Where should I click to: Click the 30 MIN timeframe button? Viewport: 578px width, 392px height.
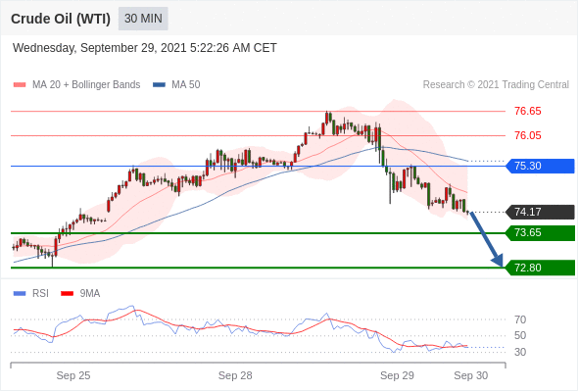pyautogui.click(x=143, y=19)
